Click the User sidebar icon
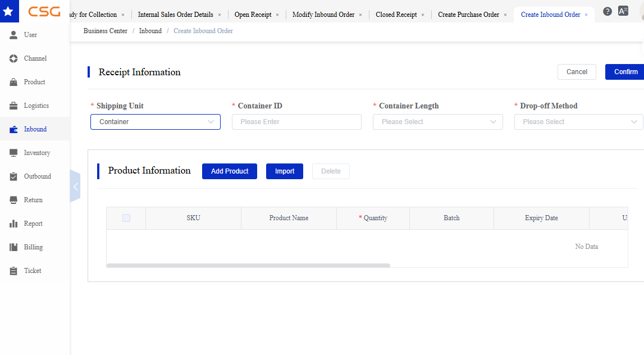Viewport: 644px width, 355px height. pos(13,35)
